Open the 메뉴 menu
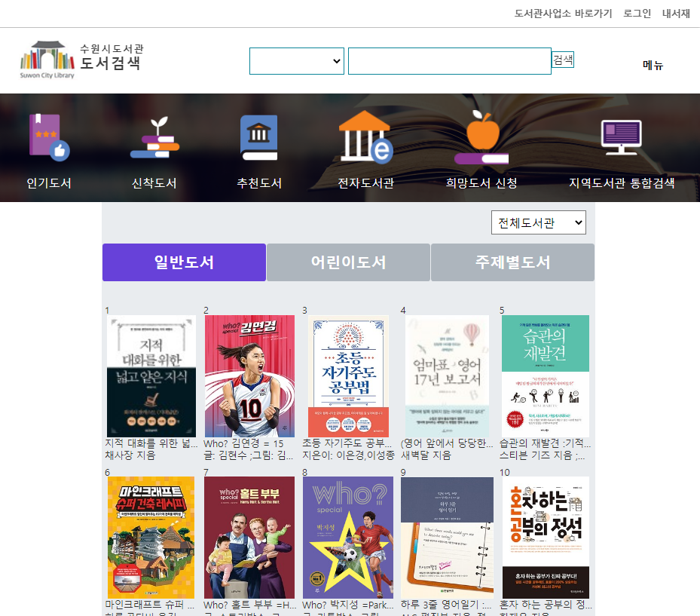Viewport: 700px width, 616px height. click(653, 65)
